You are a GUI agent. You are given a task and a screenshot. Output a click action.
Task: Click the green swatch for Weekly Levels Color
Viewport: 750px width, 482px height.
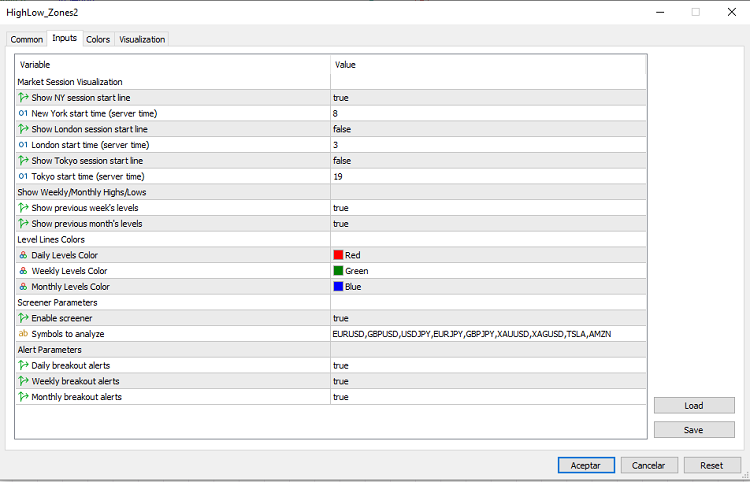click(338, 271)
